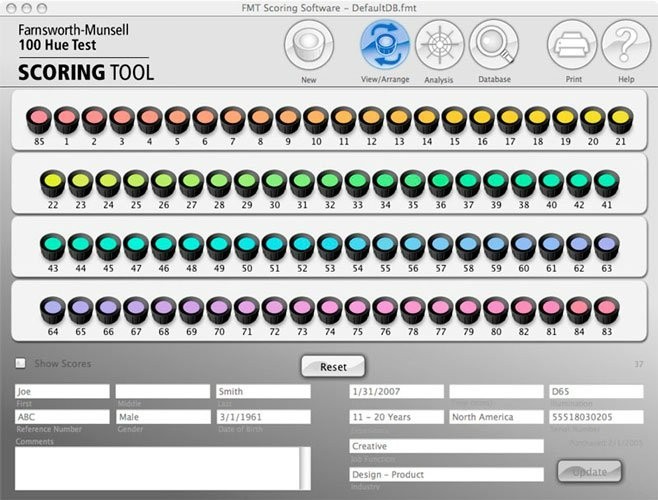Start a New test
Screen dimensions: 658x500
(x=309, y=45)
